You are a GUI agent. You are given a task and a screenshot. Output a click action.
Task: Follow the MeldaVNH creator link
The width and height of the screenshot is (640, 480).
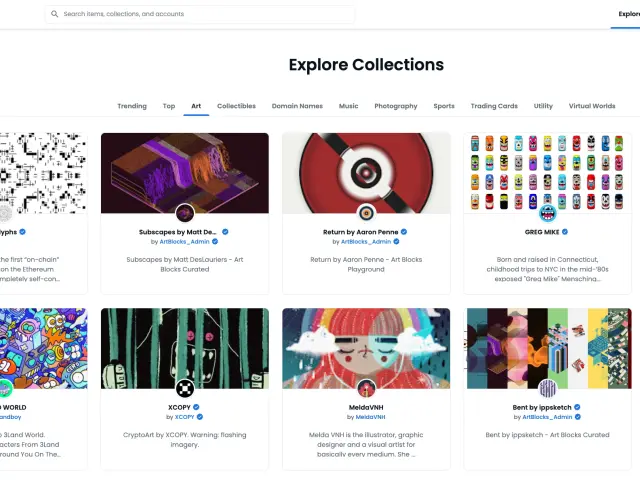367,417
